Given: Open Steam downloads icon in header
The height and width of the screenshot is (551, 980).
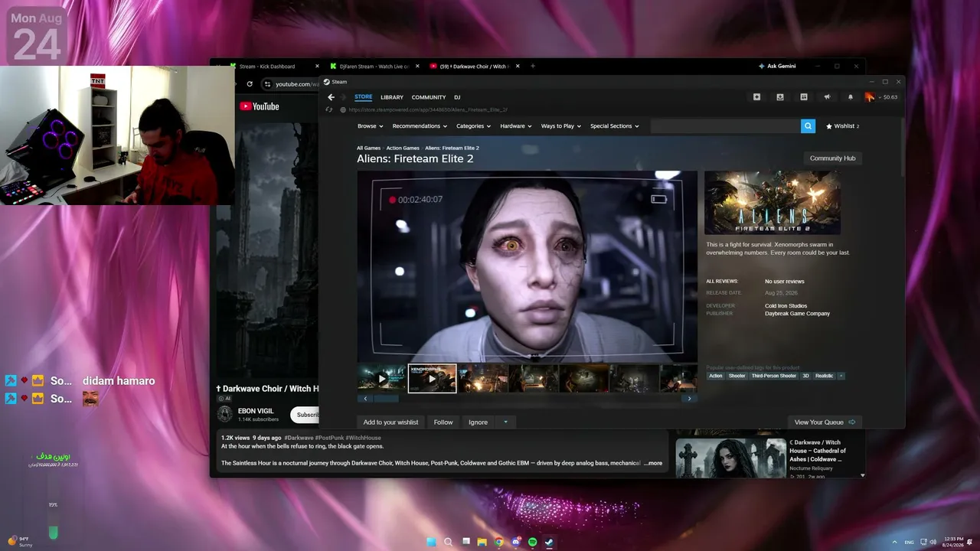Looking at the screenshot, I should (x=780, y=97).
